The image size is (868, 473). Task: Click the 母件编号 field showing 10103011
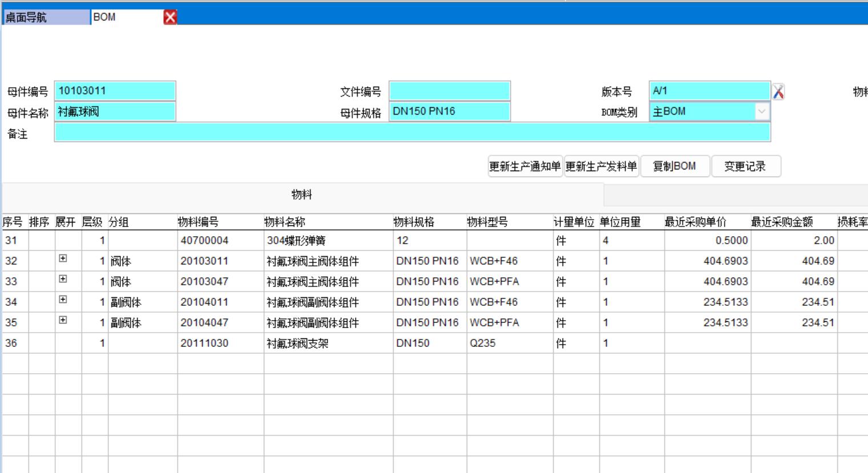115,91
